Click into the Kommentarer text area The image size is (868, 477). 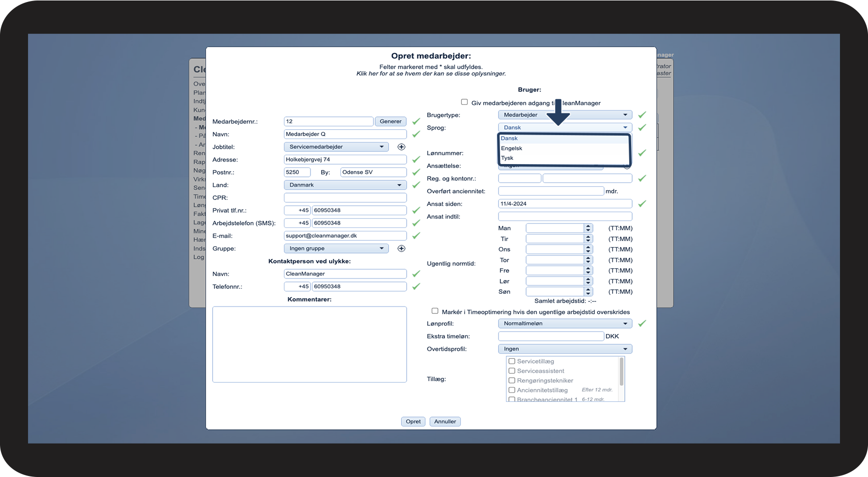(309, 344)
